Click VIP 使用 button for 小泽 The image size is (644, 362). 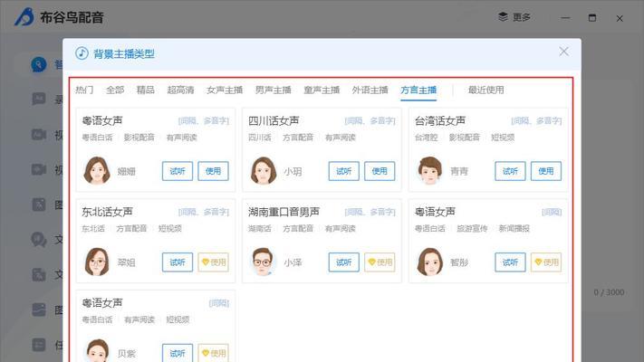click(380, 262)
